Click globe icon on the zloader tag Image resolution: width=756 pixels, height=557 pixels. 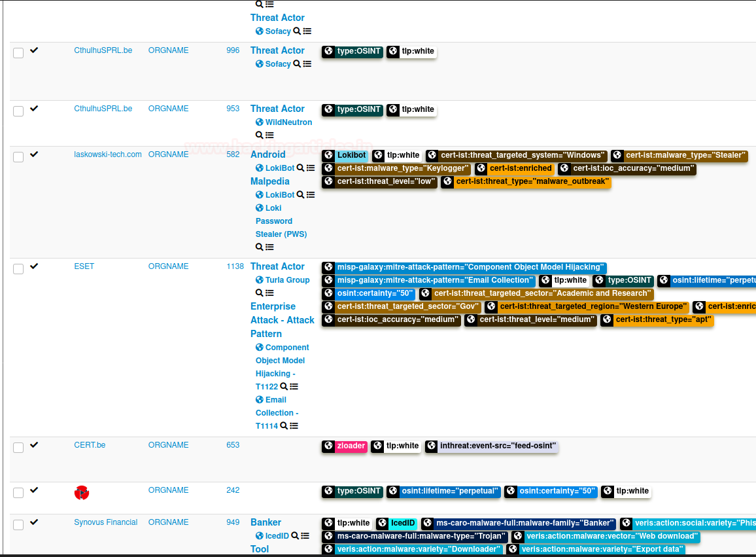(x=328, y=446)
